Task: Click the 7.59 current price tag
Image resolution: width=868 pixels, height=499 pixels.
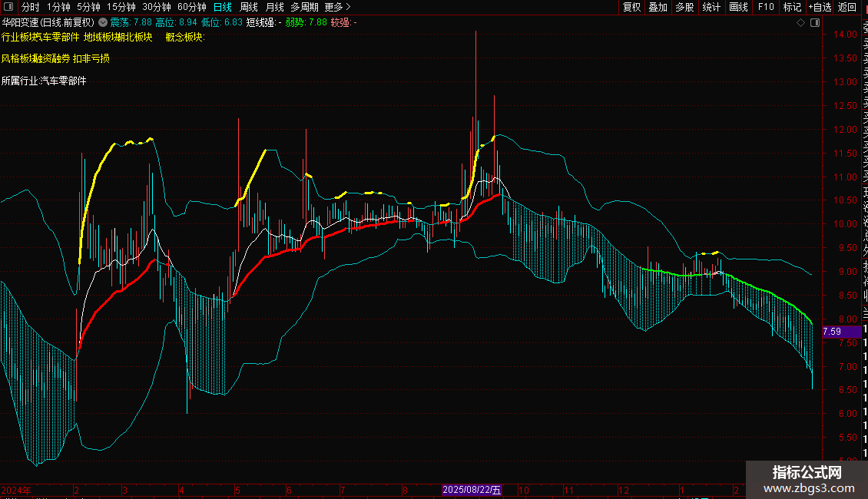Action: pos(841,332)
